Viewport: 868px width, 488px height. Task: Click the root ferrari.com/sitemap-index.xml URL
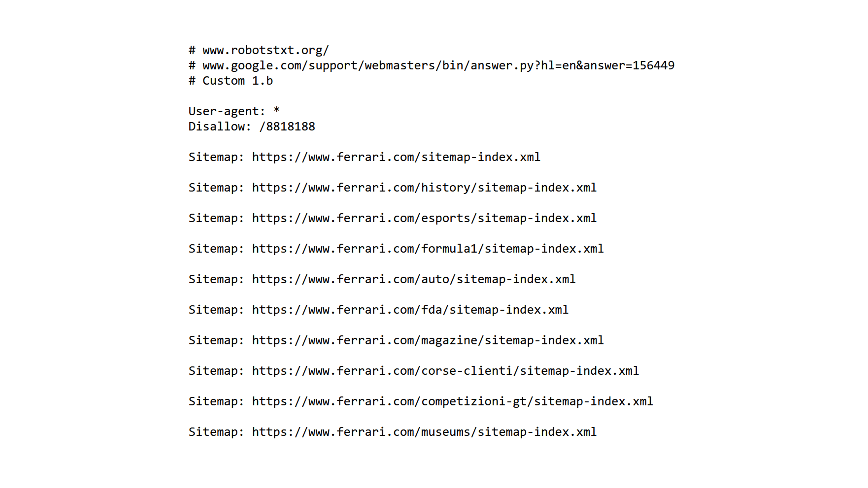click(396, 157)
